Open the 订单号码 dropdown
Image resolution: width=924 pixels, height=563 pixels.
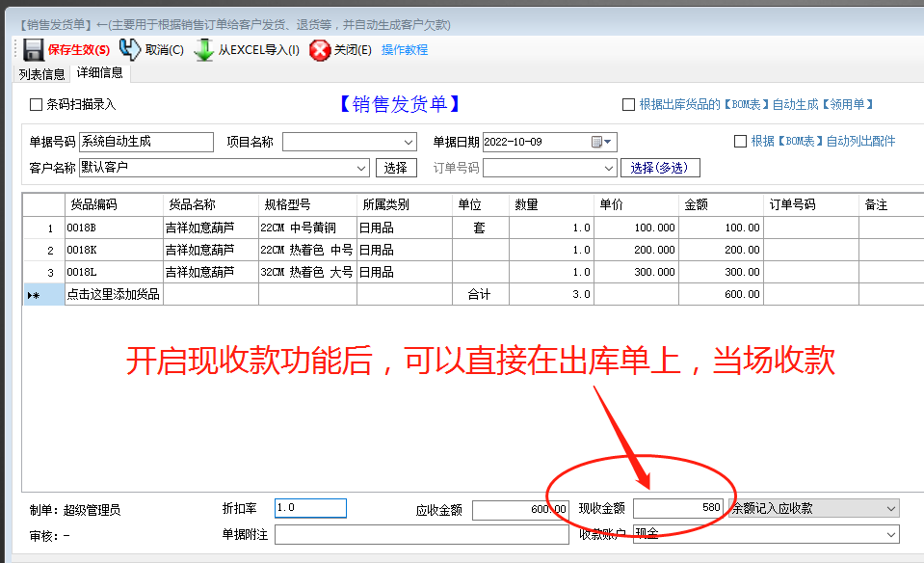coord(610,167)
